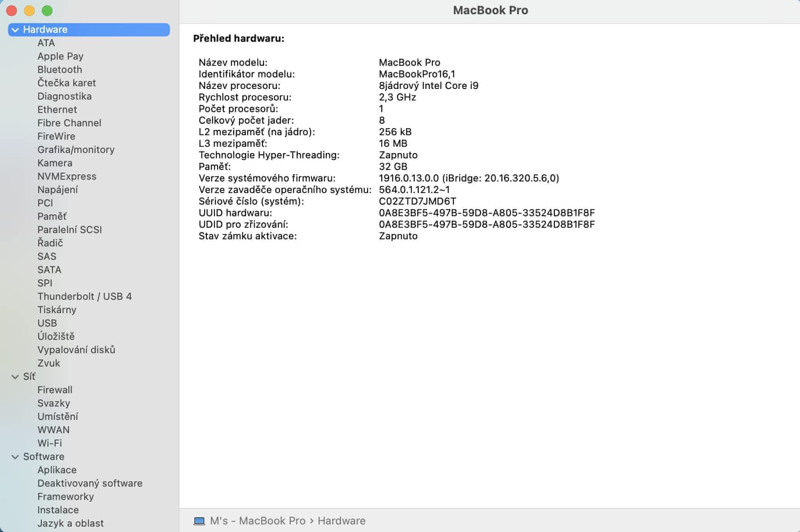
Task: Open Frameworky in the sidebar
Action: (66, 497)
